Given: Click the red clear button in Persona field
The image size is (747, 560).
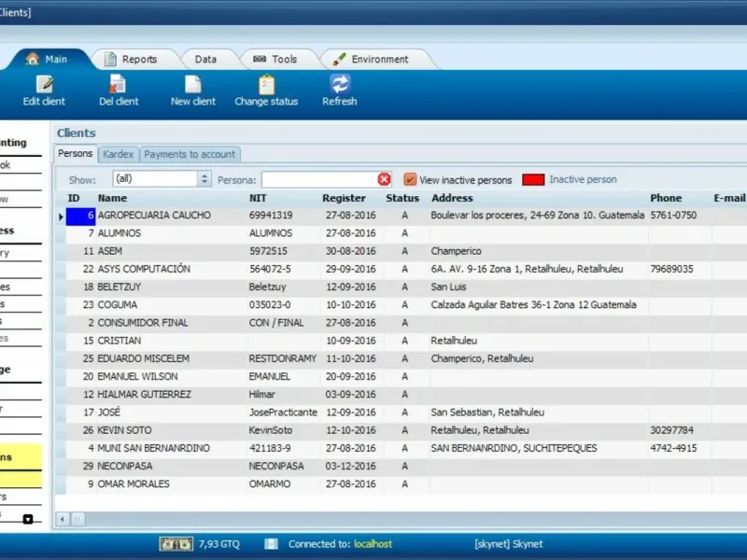Looking at the screenshot, I should (384, 179).
